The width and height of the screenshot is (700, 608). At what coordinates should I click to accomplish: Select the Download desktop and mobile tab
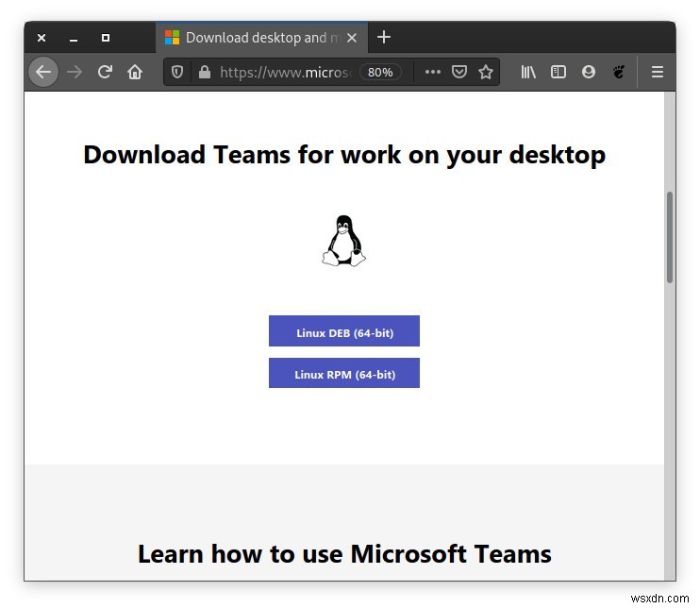point(261,38)
